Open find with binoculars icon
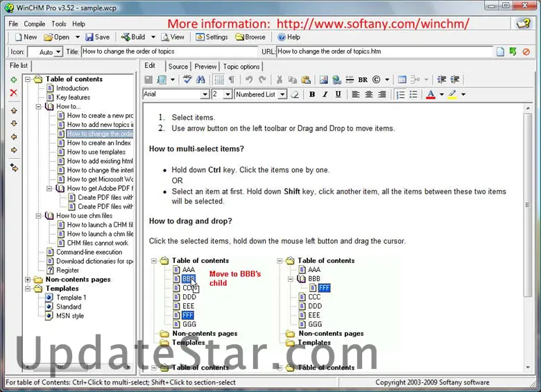The width and height of the screenshot is (541, 392). pos(200,80)
